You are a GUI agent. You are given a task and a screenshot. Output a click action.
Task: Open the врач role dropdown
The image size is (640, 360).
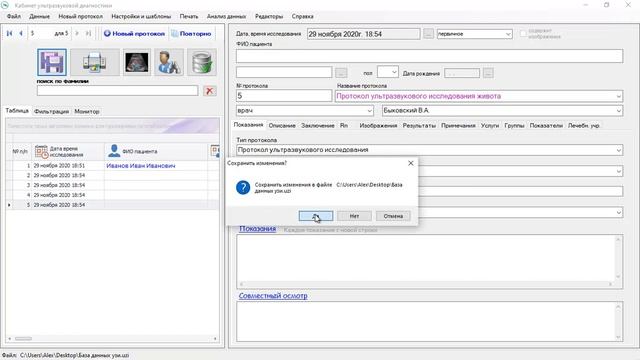[369, 111]
